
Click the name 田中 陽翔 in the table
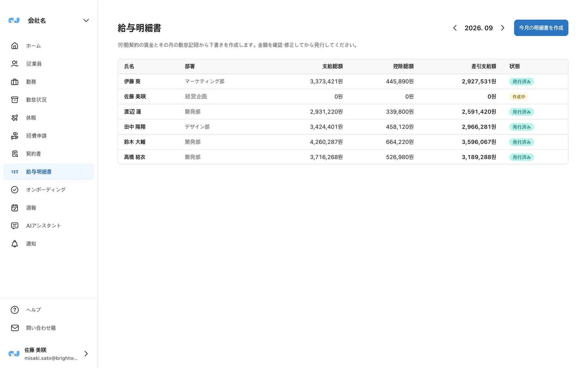(x=135, y=127)
